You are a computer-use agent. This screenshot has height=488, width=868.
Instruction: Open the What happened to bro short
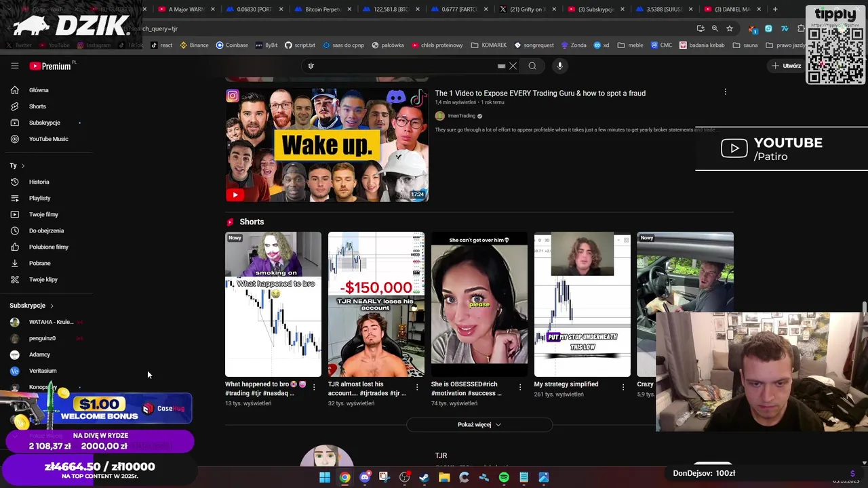click(x=273, y=304)
